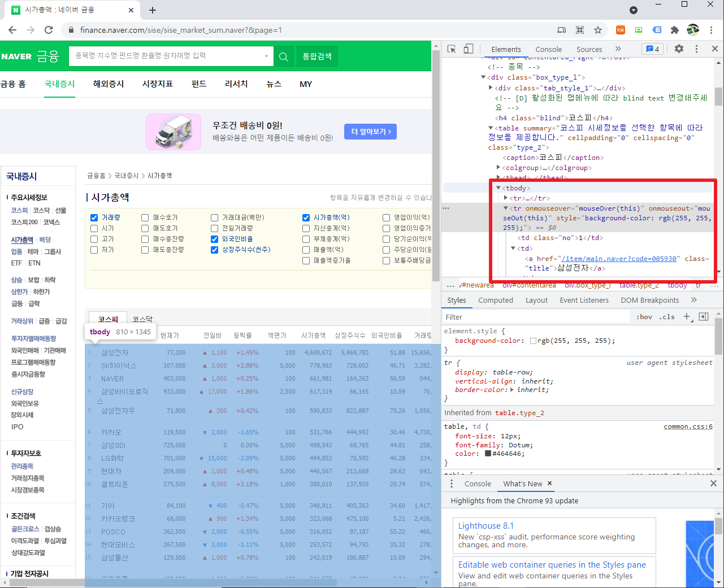Go to 해외증시 in Naver finance menu
Image resolution: width=724 pixels, height=588 pixels.
point(109,84)
